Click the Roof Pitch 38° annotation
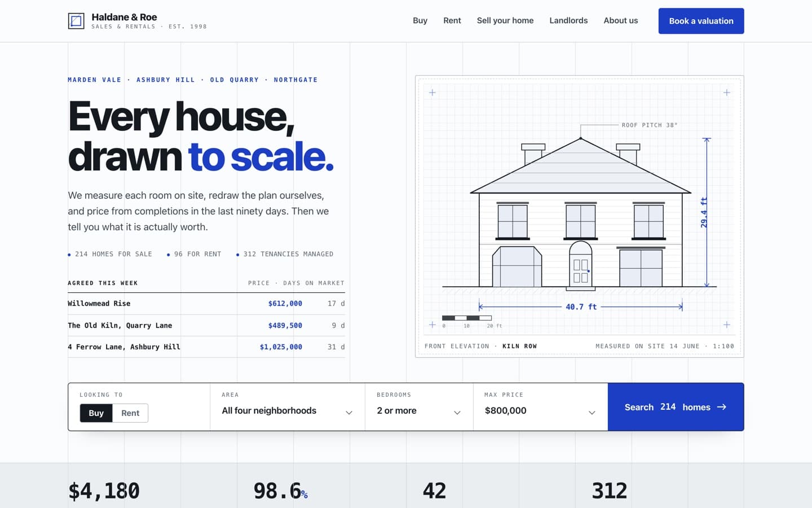This screenshot has height=508, width=812. click(x=650, y=125)
